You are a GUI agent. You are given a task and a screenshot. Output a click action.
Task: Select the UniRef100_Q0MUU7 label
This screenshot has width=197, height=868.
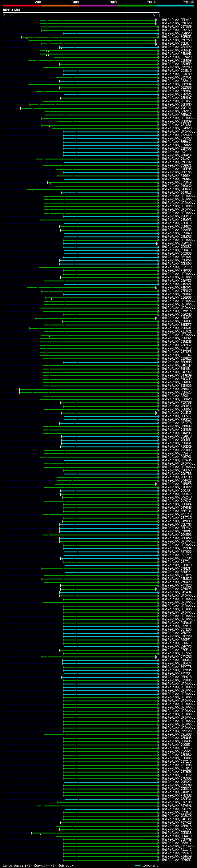pyautogui.click(x=177, y=426)
